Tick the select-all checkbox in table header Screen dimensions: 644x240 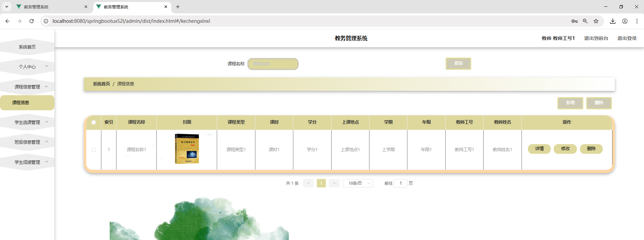(x=94, y=122)
